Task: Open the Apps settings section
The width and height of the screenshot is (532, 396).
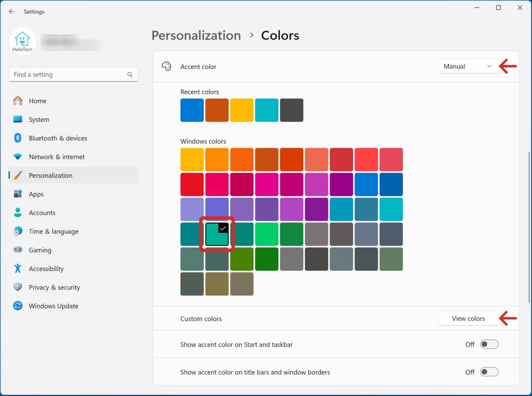Action: 36,194
